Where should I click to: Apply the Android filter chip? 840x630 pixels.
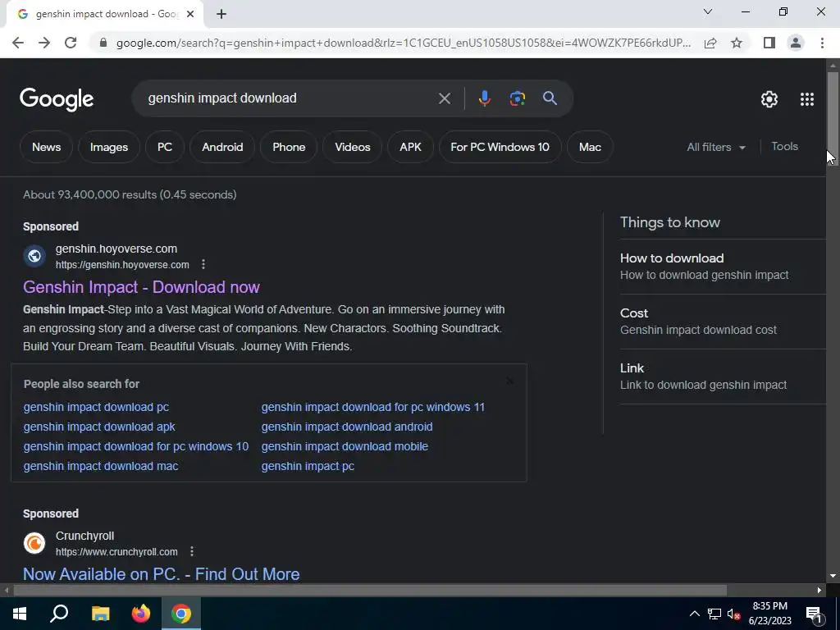[x=222, y=148]
